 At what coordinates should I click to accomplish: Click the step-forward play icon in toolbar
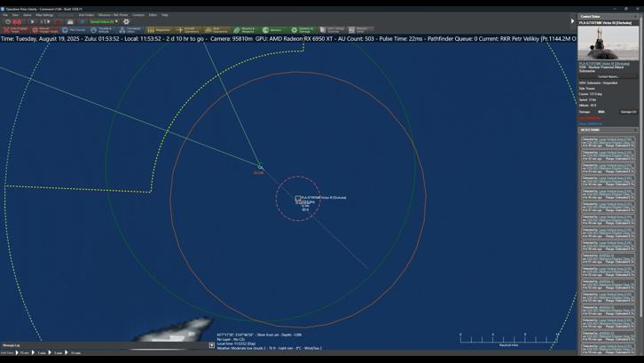coord(45,22)
